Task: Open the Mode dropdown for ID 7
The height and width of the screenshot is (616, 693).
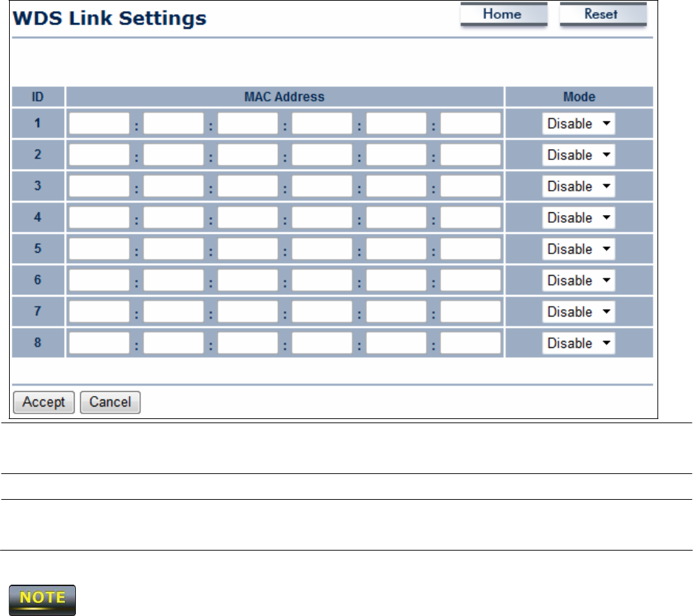Action: [x=579, y=312]
